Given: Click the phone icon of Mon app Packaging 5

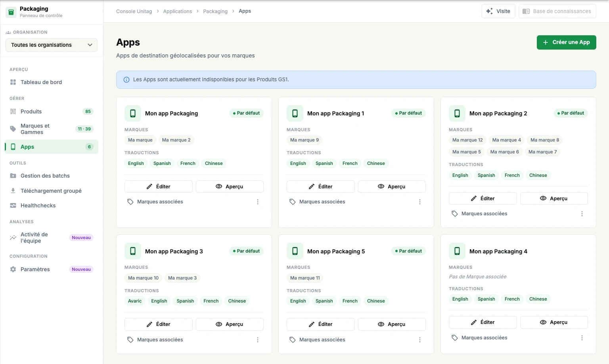Looking at the screenshot, I should [x=295, y=251].
